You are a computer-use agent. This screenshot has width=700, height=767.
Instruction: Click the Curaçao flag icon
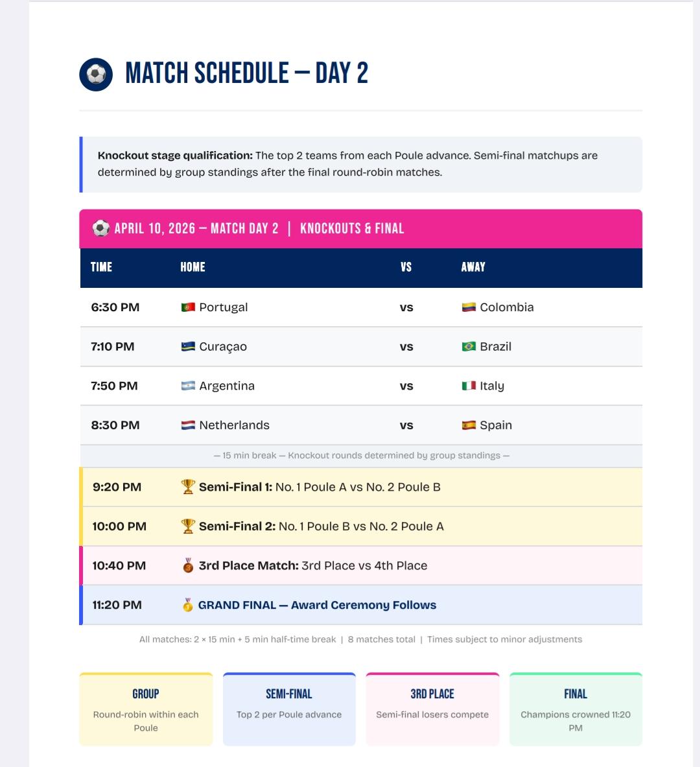pyautogui.click(x=188, y=347)
